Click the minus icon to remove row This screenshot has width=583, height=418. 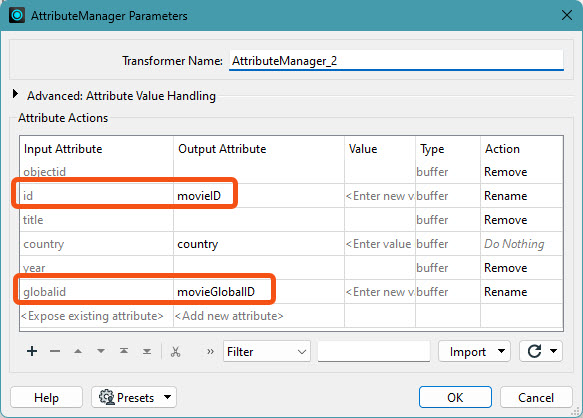pos(55,351)
